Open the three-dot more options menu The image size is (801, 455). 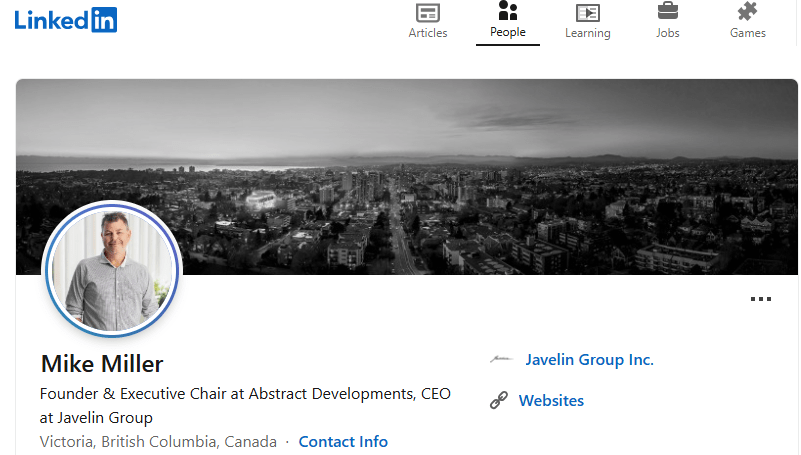click(761, 299)
